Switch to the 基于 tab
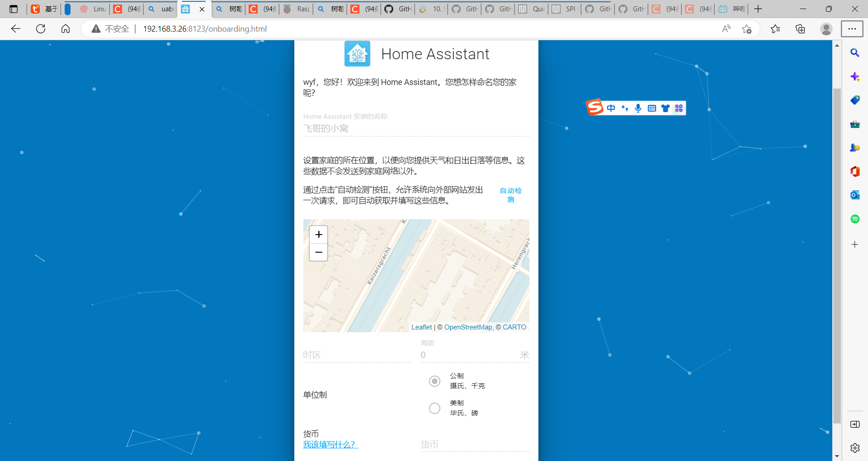Image resolution: width=868 pixels, height=461 pixels. click(x=44, y=9)
